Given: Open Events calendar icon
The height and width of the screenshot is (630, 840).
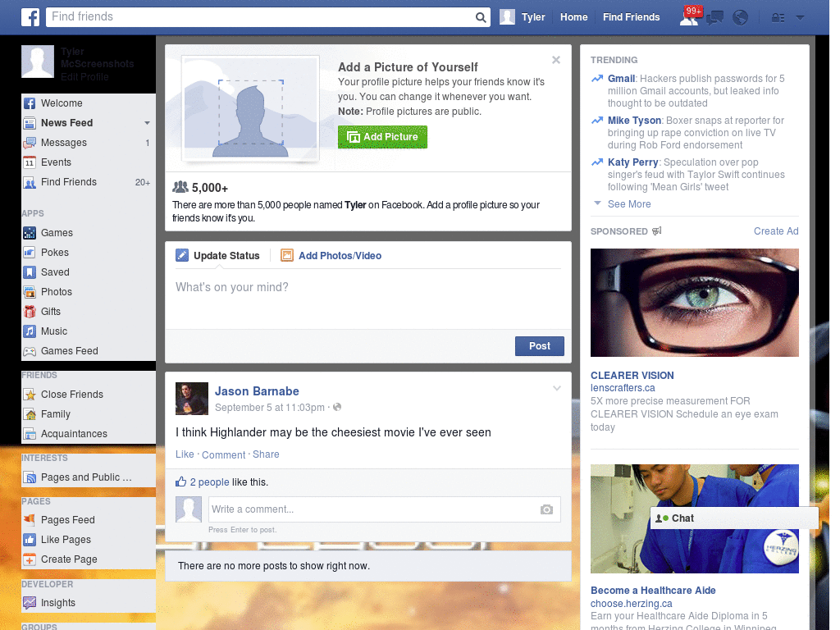Looking at the screenshot, I should pos(30,162).
